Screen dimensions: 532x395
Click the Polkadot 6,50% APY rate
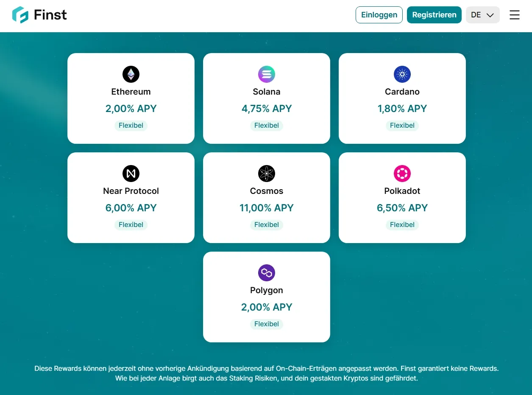[402, 208]
